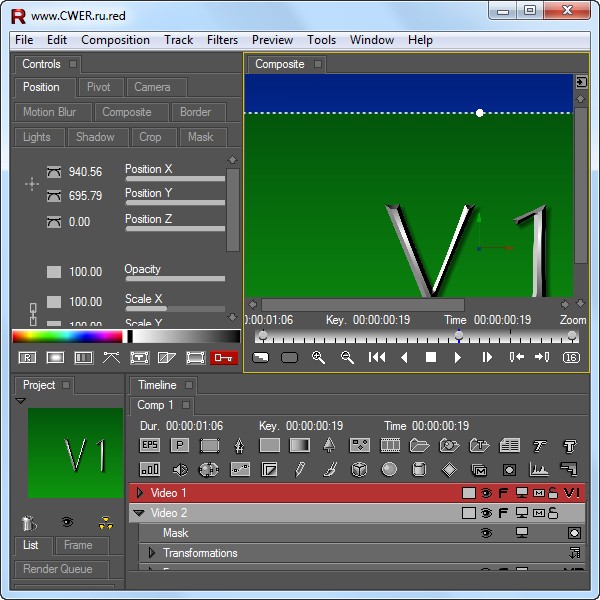Toggle the lock on Video 2 track
Image resolution: width=600 pixels, height=600 pixels.
click(553, 513)
